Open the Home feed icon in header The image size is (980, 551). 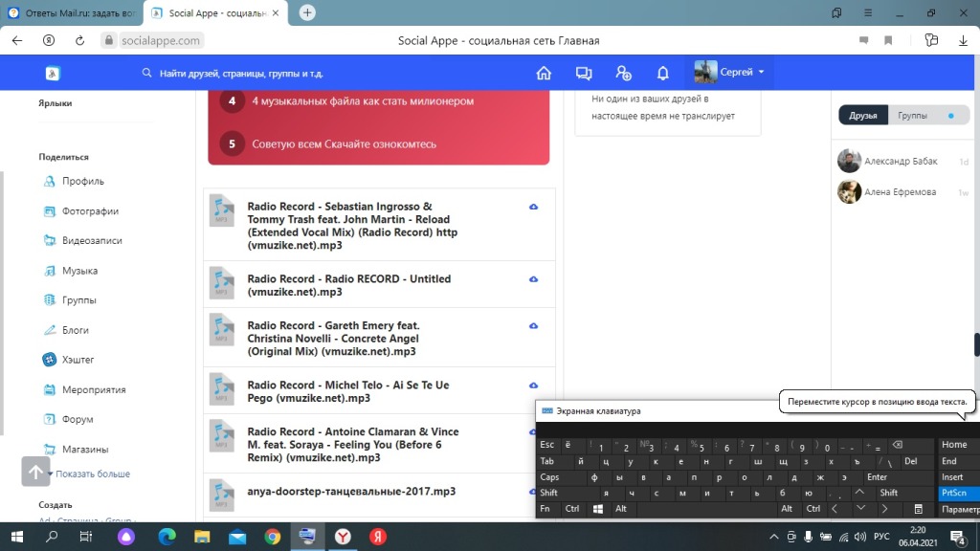pyautogui.click(x=544, y=73)
